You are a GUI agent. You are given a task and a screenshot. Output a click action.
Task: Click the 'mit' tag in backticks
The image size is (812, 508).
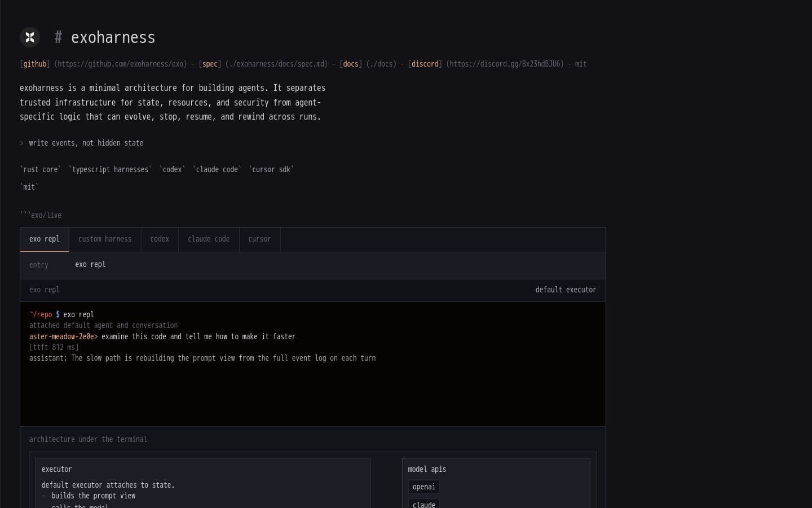coord(29,187)
